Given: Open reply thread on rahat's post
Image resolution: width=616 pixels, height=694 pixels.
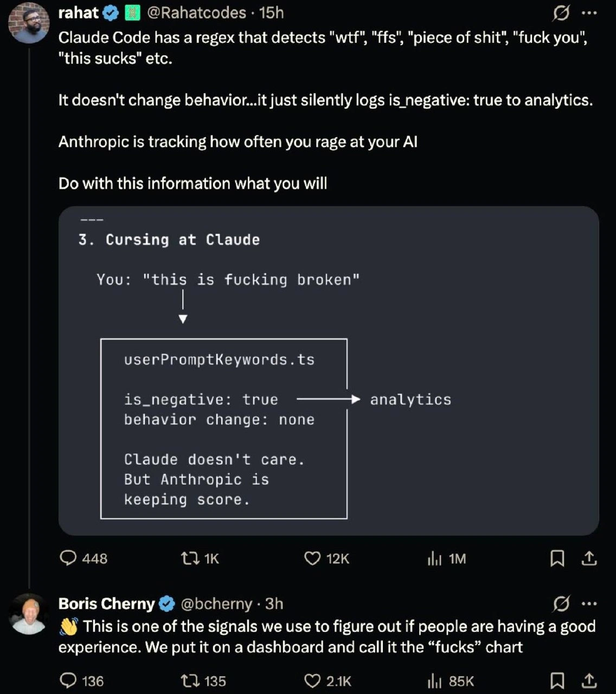Looking at the screenshot, I should 84,558.
